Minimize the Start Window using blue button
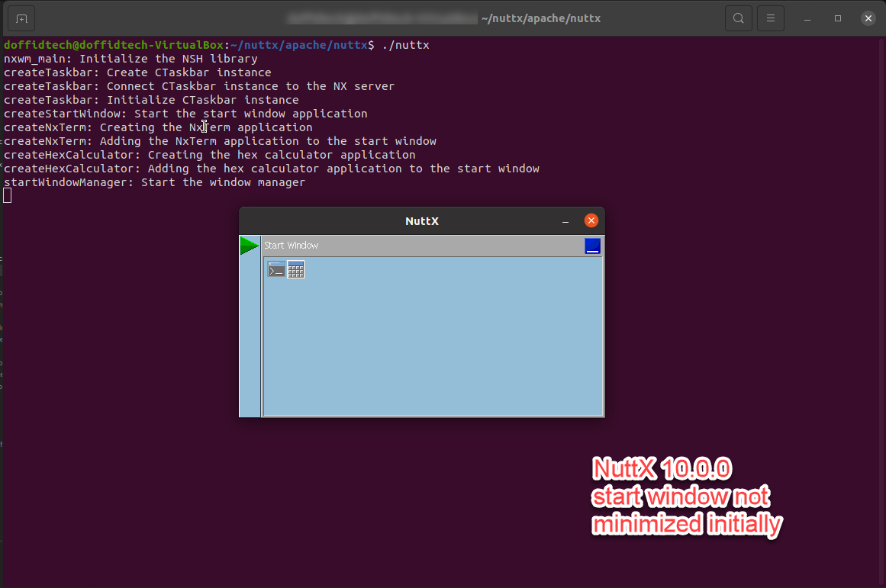The width and height of the screenshot is (886, 588). [x=592, y=246]
